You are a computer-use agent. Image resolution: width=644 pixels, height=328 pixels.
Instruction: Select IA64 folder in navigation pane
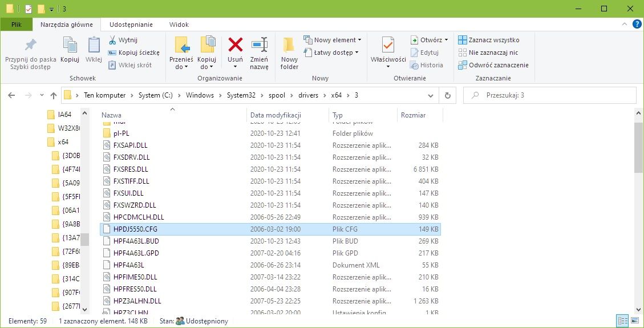pos(59,115)
